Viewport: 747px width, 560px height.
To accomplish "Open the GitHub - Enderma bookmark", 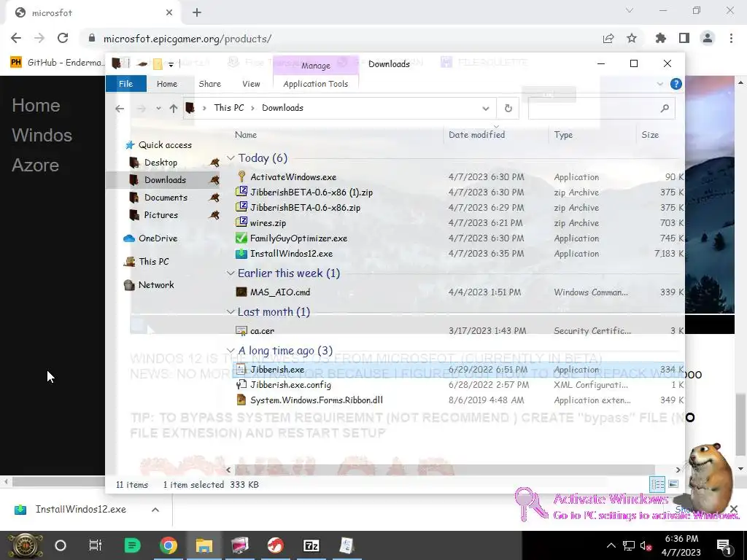I will pos(57,63).
